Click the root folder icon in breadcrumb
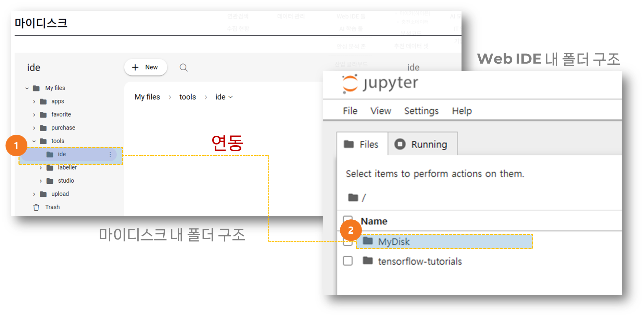The height and width of the screenshot is (317, 644). pyautogui.click(x=353, y=198)
